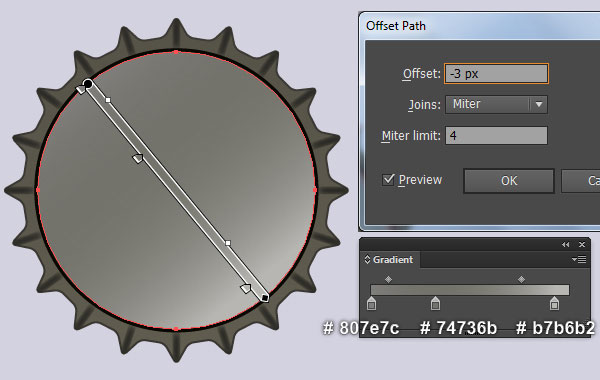Switch to the Gradient tab
The width and height of the screenshot is (600, 380).
tap(393, 259)
